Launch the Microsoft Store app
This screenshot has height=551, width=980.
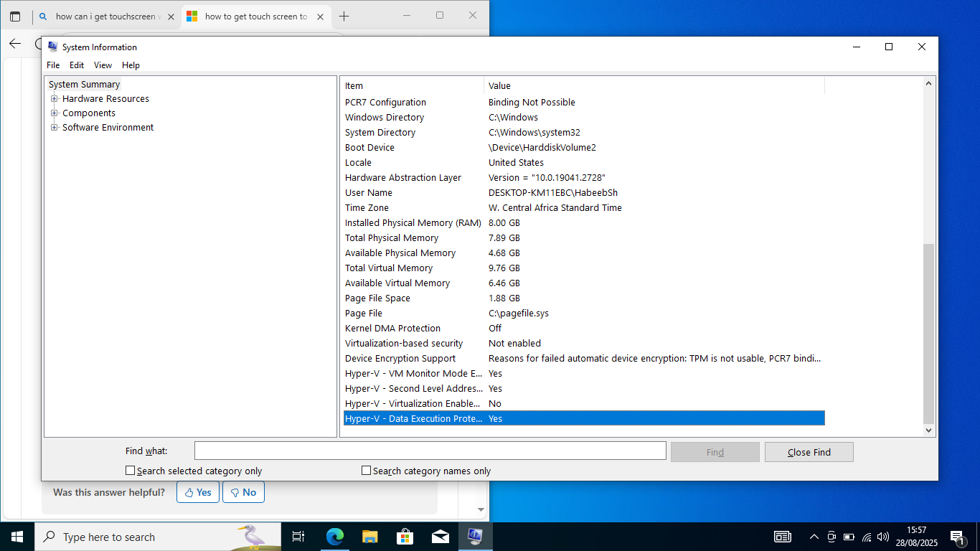point(405,536)
